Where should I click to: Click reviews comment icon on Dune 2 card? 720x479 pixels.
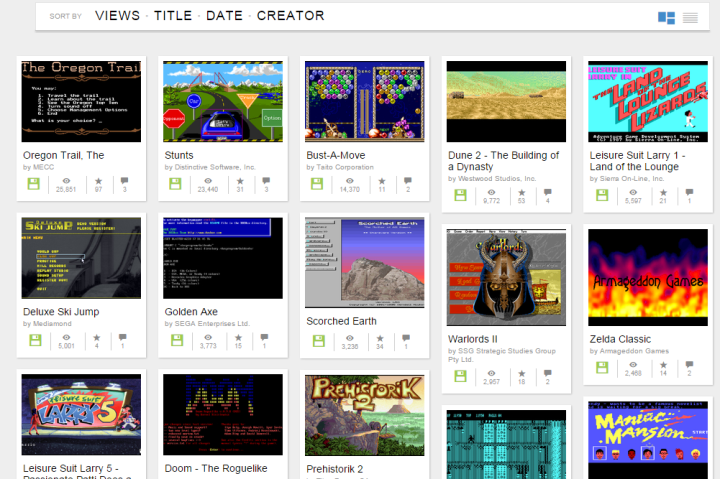(549, 192)
